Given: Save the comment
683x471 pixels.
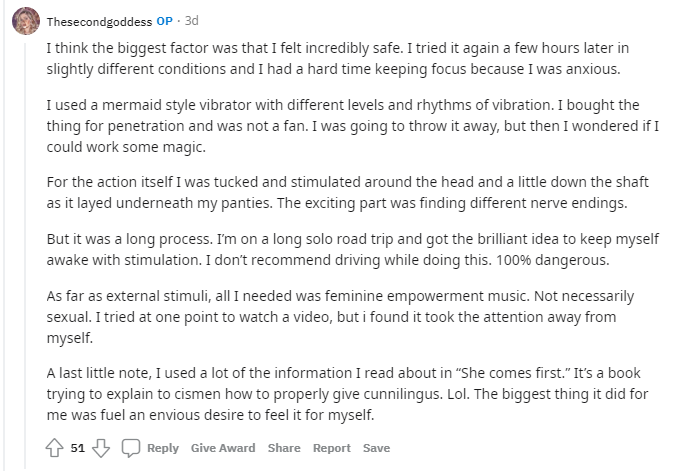Looking at the screenshot, I should (376, 448).
